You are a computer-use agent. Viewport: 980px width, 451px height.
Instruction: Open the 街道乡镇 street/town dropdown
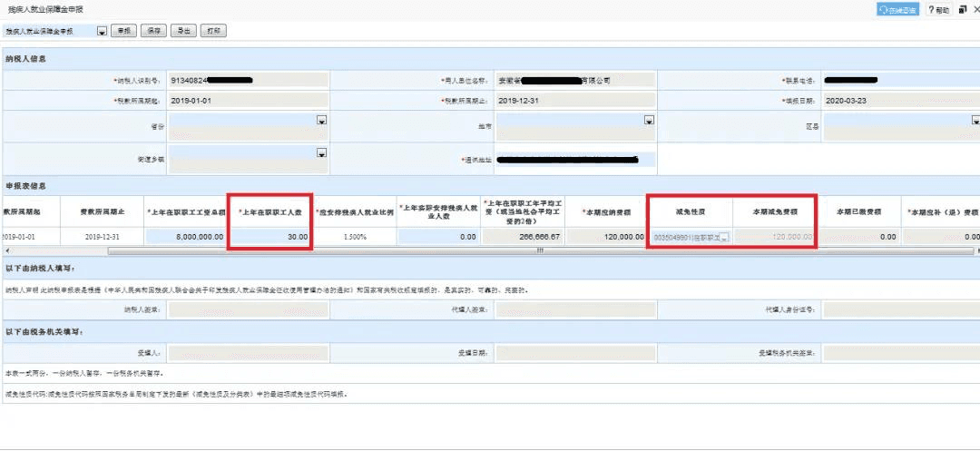point(321,153)
